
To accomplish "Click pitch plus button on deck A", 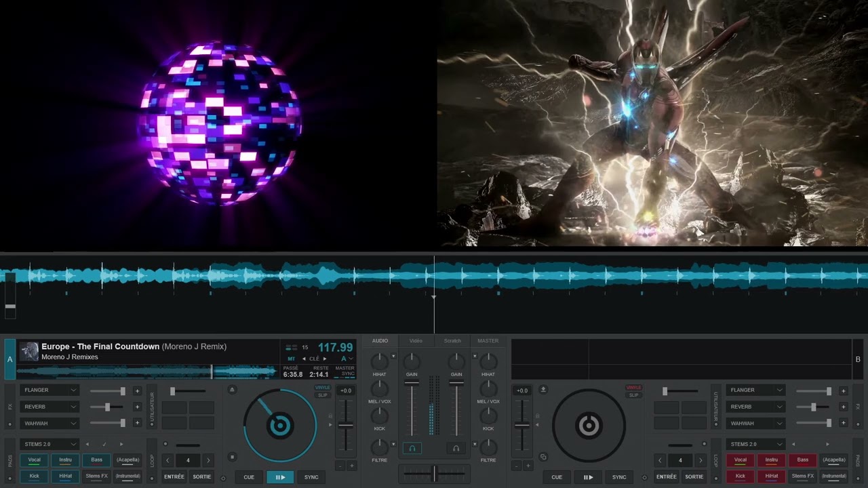I will [351, 466].
